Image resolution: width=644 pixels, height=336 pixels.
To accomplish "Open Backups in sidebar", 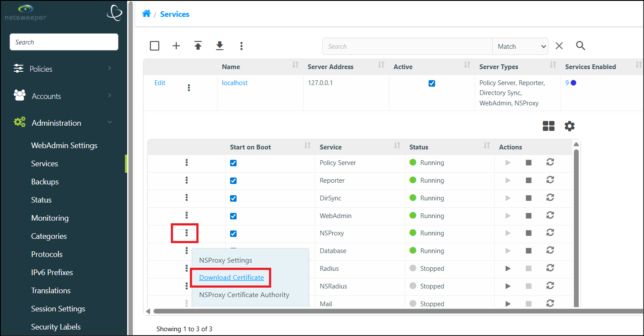I will 45,181.
